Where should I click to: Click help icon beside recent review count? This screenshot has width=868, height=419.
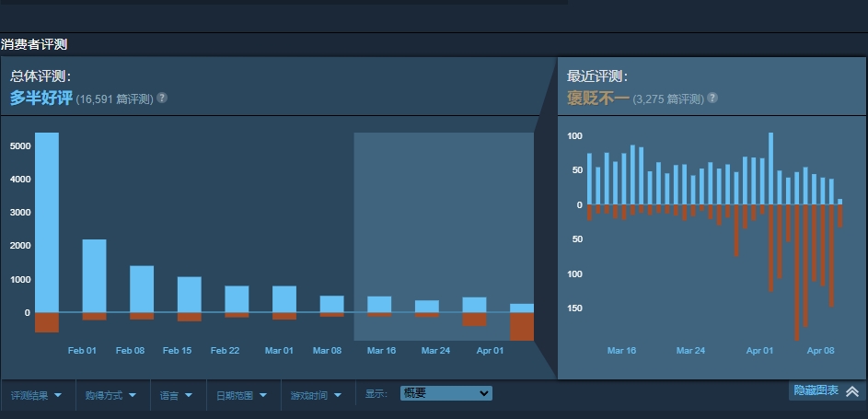click(712, 98)
